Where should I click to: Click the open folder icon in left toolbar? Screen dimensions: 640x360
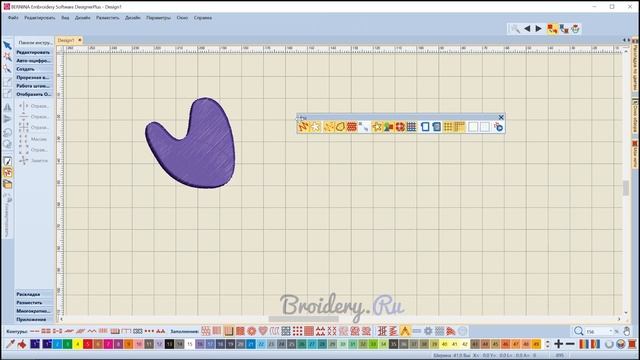click(x=7, y=184)
